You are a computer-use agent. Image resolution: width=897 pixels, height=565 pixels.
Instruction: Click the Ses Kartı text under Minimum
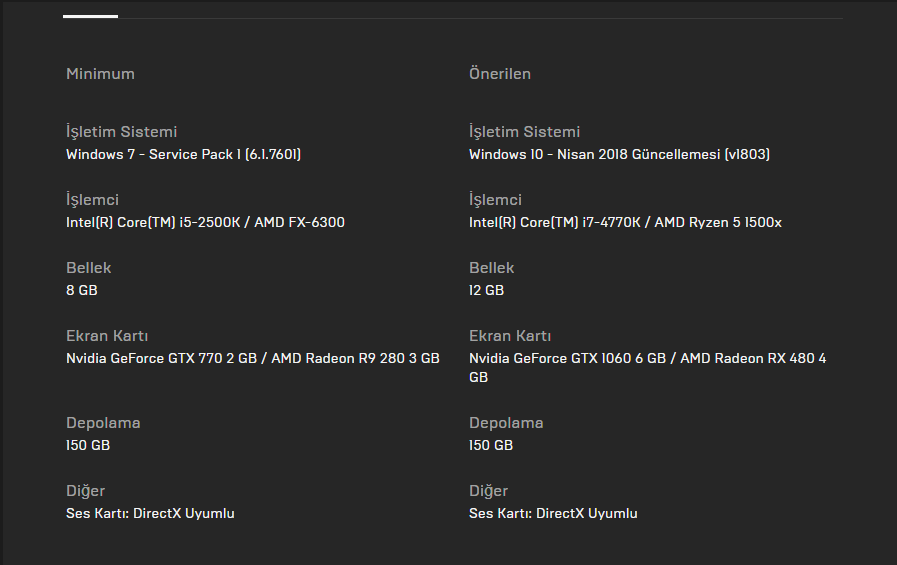150,513
